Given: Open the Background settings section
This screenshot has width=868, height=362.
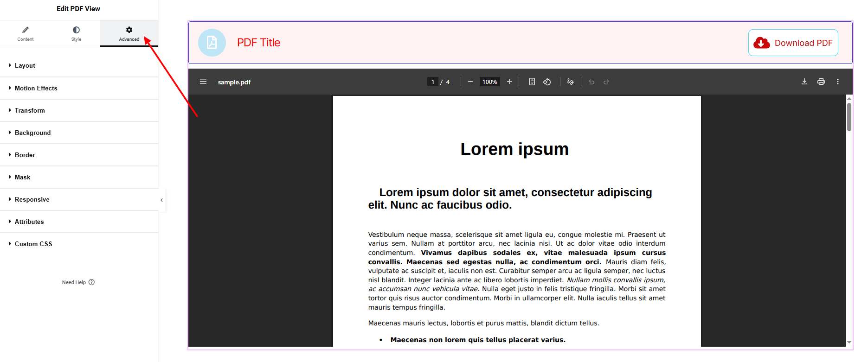Looking at the screenshot, I should point(32,133).
